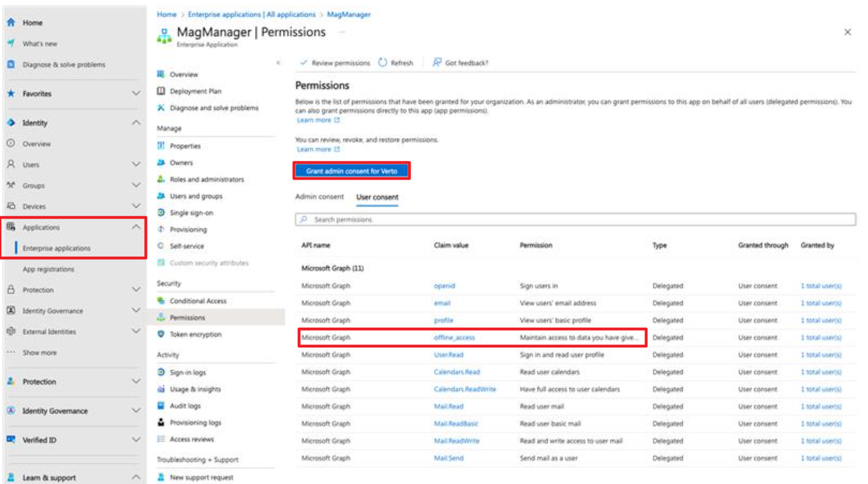Switch to the Admin consent tab
The height and width of the screenshot is (484, 868).
(320, 197)
